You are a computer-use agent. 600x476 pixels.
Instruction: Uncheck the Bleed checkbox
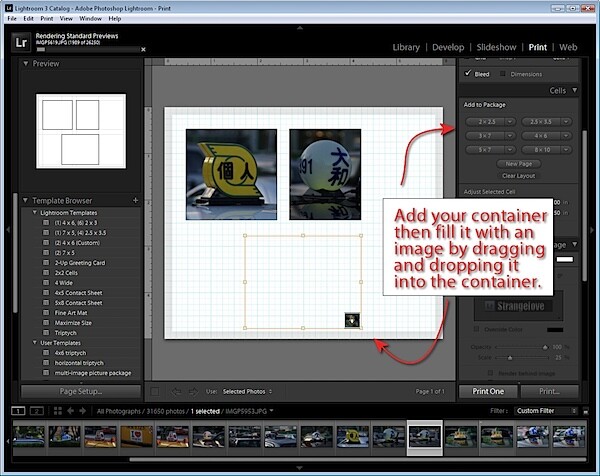[x=468, y=73]
